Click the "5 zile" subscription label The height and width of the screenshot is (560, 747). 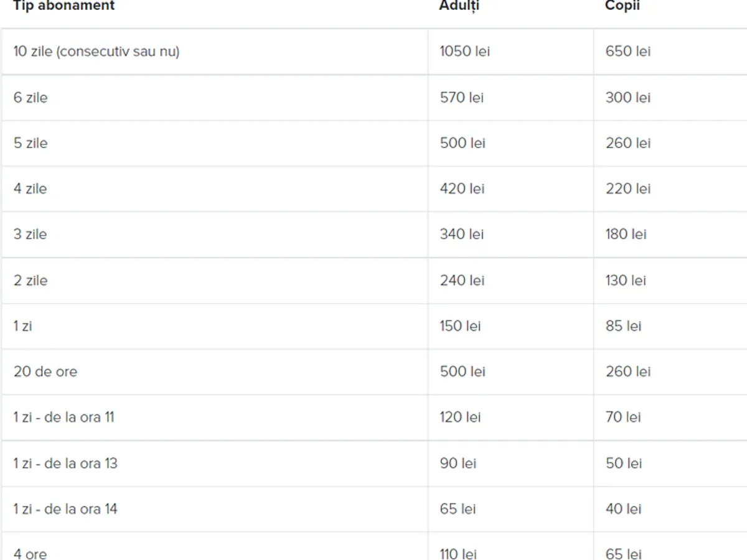[x=31, y=142]
